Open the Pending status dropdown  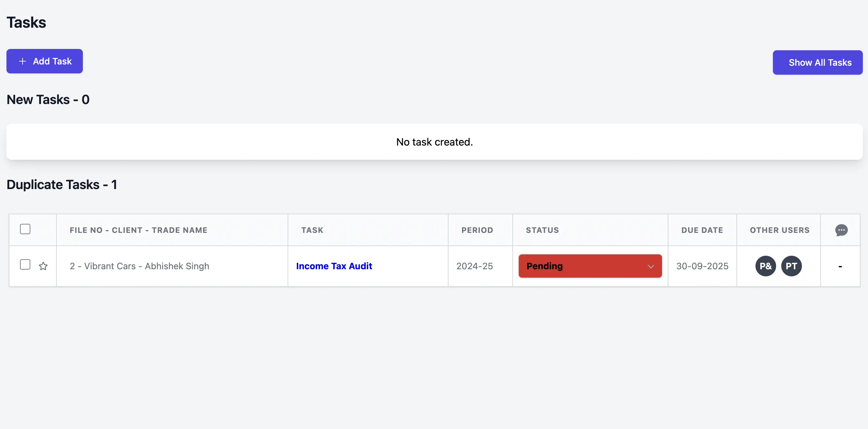[x=590, y=266]
